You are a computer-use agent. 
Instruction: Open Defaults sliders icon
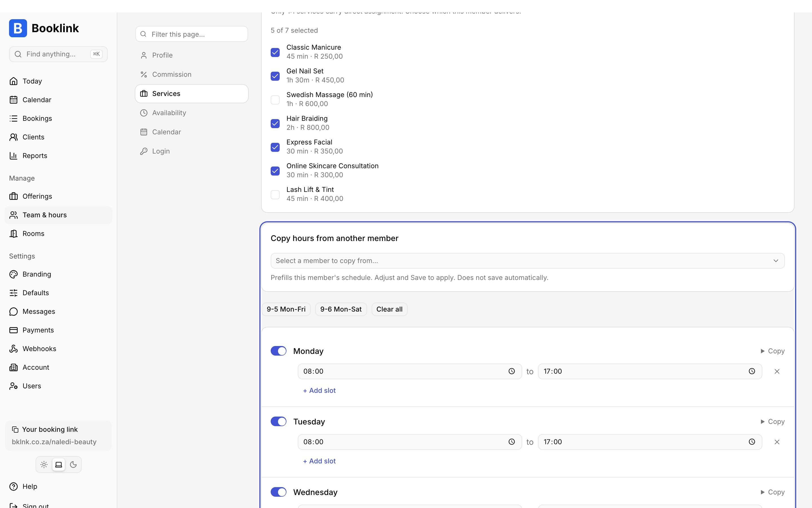[14, 293]
